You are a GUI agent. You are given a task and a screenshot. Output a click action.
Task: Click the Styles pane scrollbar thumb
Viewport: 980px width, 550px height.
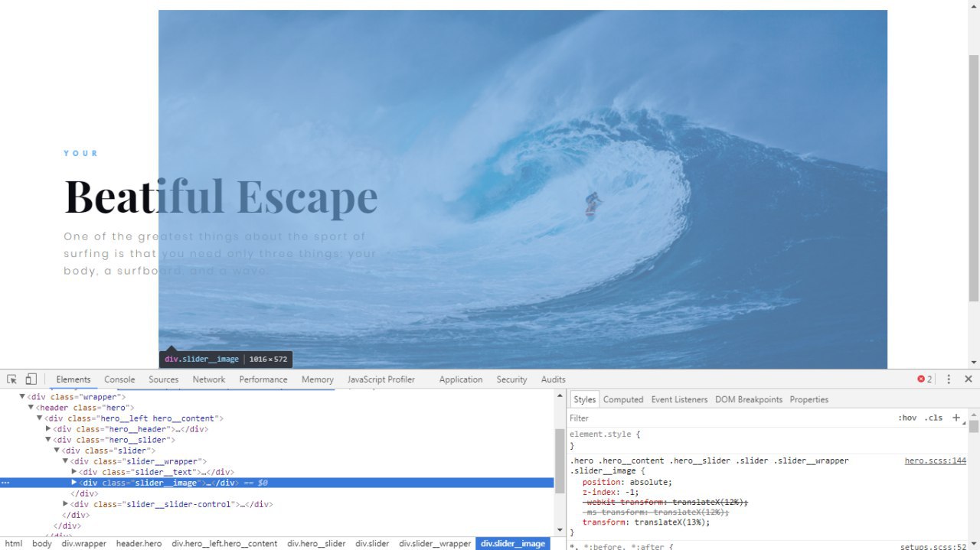coord(974,426)
